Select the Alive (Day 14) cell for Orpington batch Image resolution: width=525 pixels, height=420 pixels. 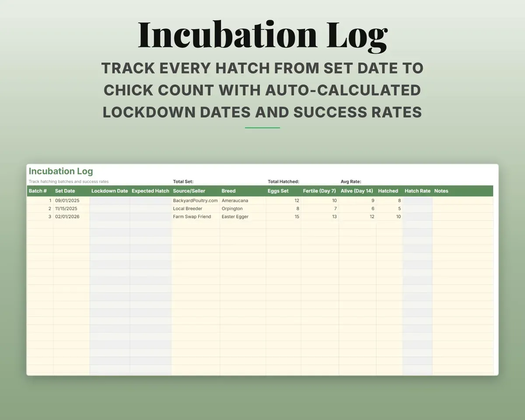(x=357, y=209)
